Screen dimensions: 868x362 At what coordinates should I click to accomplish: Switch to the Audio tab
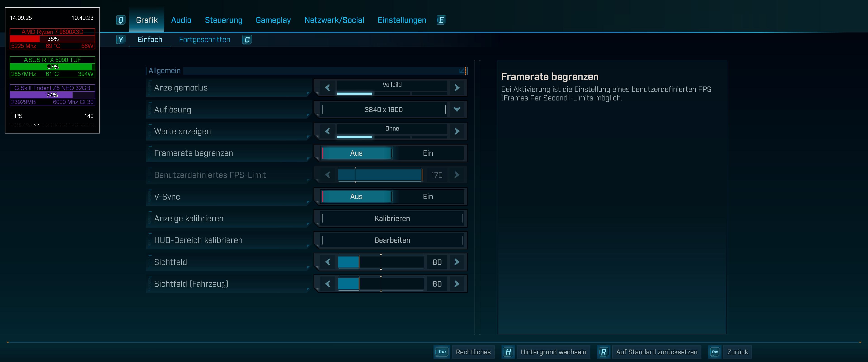[181, 20]
